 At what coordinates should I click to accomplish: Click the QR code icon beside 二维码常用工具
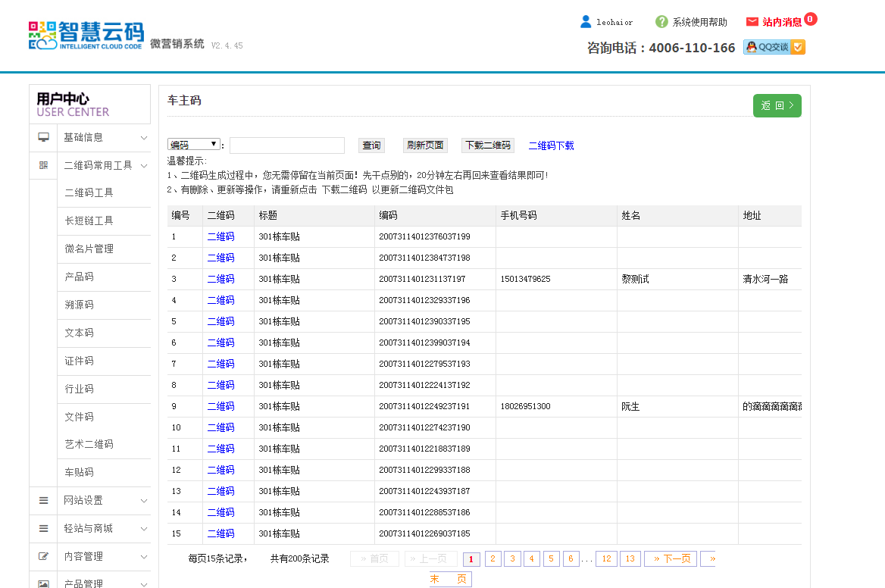[44, 165]
